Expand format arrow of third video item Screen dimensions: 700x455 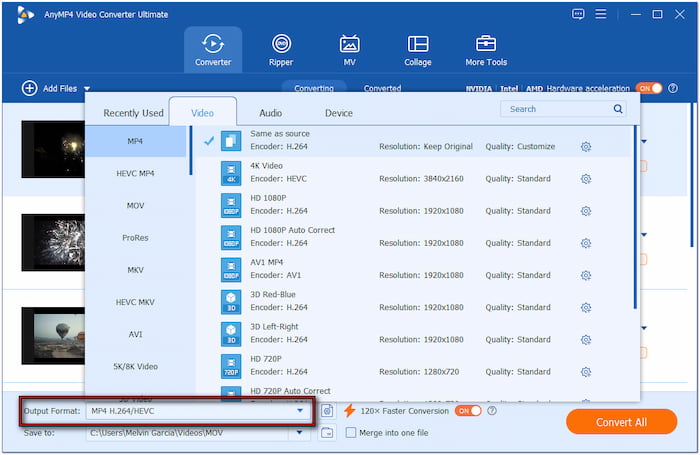644,328
